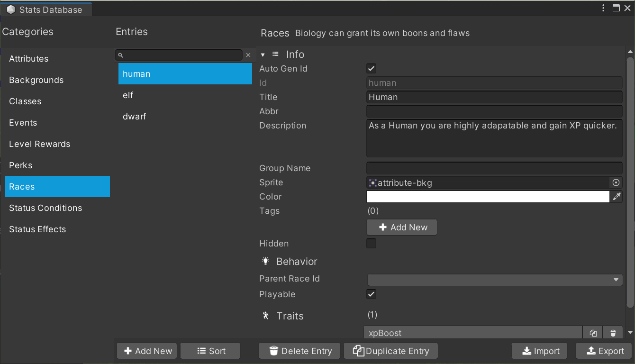This screenshot has height=364, width=635.
Task: Uncheck the Auto Gen Id checkbox
Action: click(x=372, y=69)
